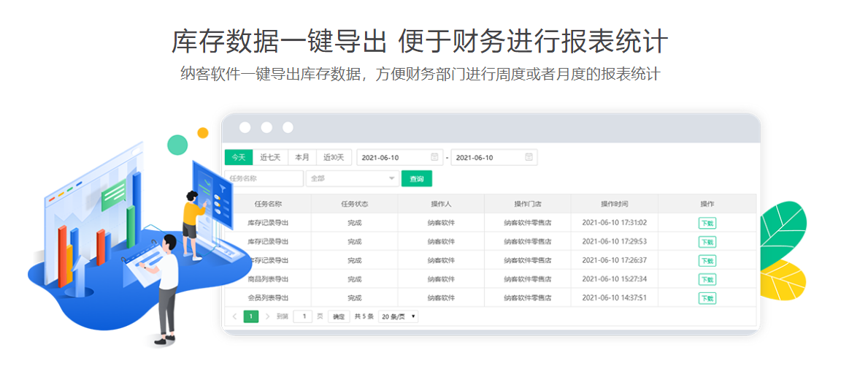Click the 任务名称 column header
Image resolution: width=868 pixels, height=380 pixels.
[x=268, y=204]
